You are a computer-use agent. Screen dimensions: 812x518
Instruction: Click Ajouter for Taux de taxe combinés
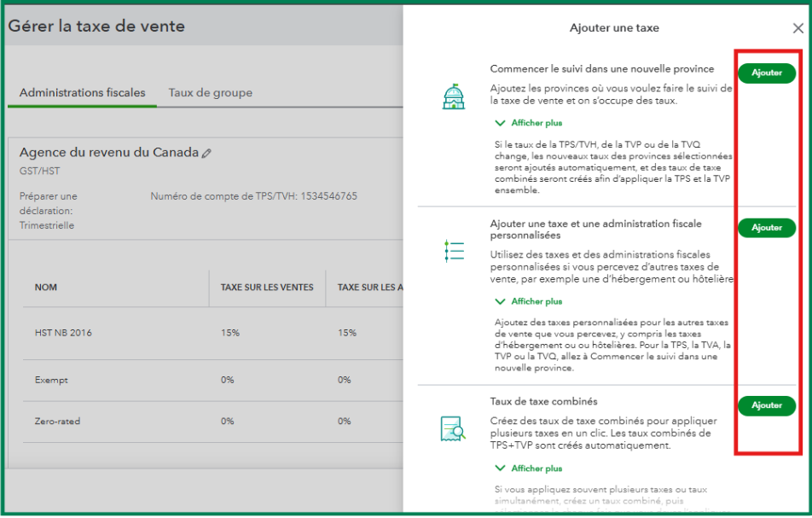pos(766,406)
